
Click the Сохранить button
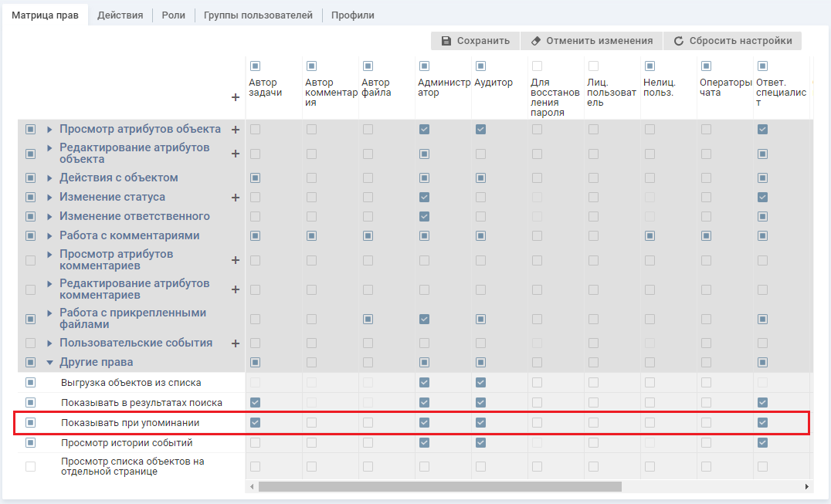475,41
